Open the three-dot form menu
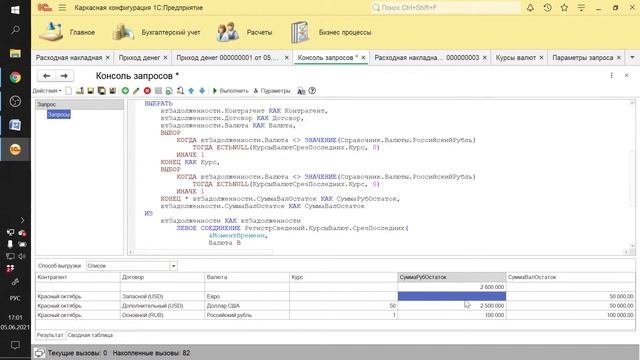Viewport: 640px width, 360px height. pyautogui.click(x=611, y=76)
